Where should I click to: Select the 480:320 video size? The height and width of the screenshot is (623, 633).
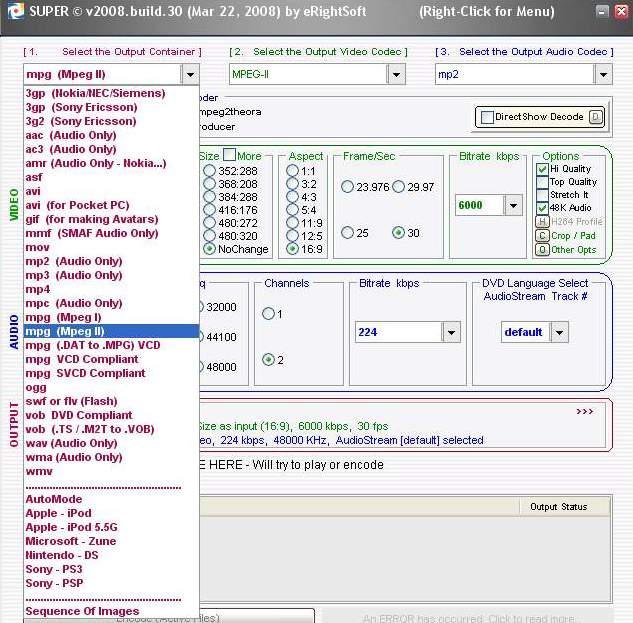point(210,236)
